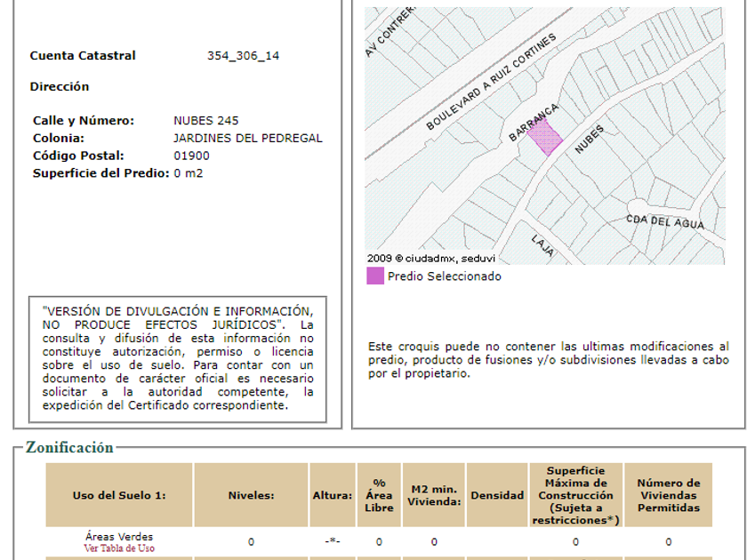Click the pink selected parcel on map
Viewport: 747px width, 560px height.
[x=545, y=137]
